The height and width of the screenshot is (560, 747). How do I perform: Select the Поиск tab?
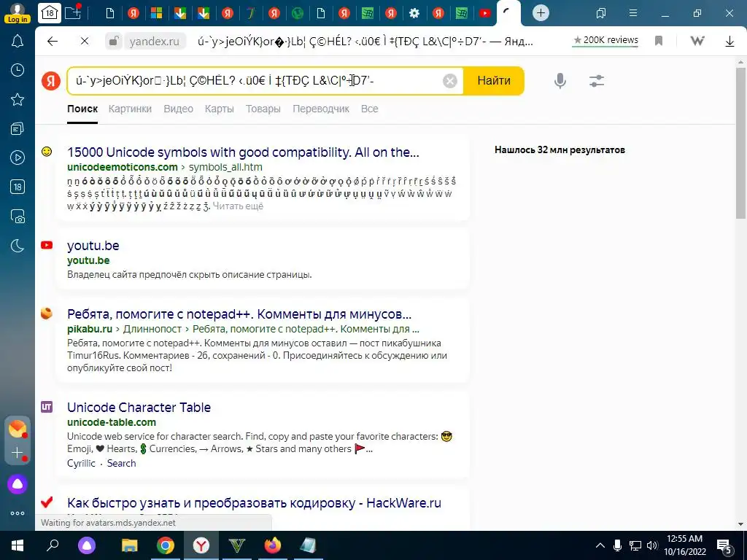pyautogui.click(x=82, y=109)
